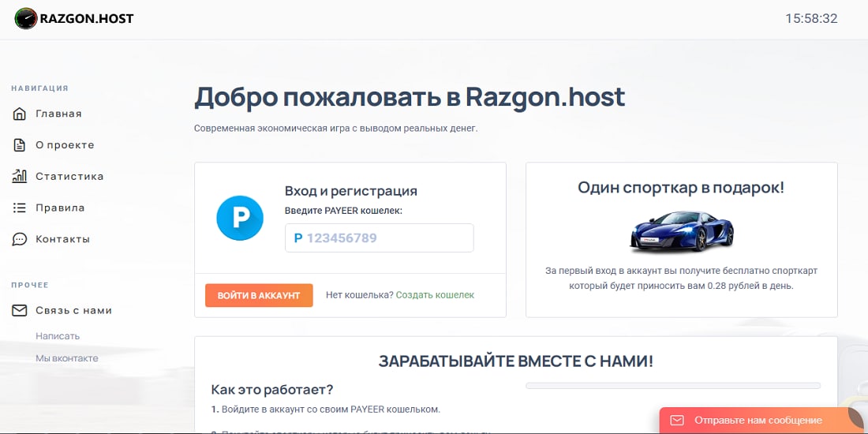
Task: Click the Добро пожаловать в Razgon.host heading
Action: 410,97
